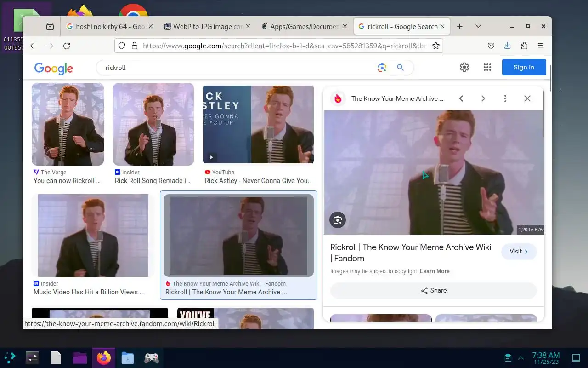The height and width of the screenshot is (368, 588).
Task: Click the Google logo
Action: coord(54,68)
